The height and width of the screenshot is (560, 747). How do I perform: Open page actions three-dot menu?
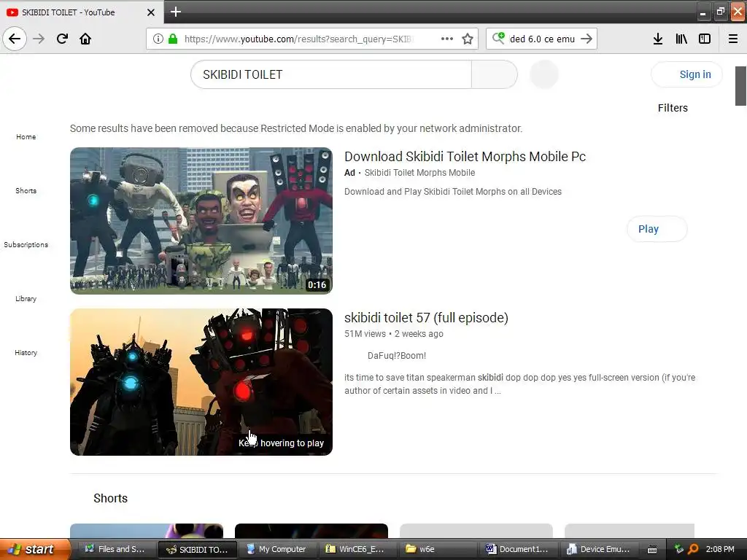(447, 39)
